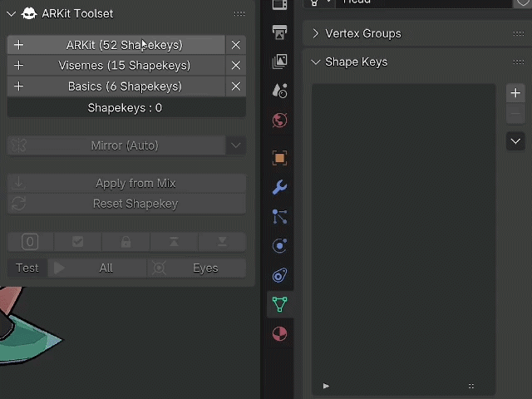This screenshot has width=532, height=399.
Task: Open the Material properties tab
Action: click(279, 334)
